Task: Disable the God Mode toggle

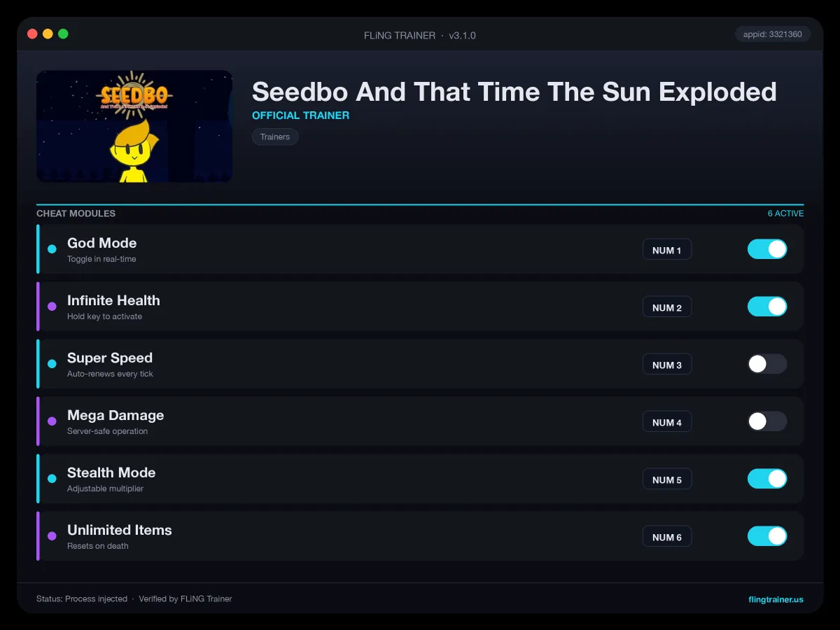Action: click(x=767, y=249)
